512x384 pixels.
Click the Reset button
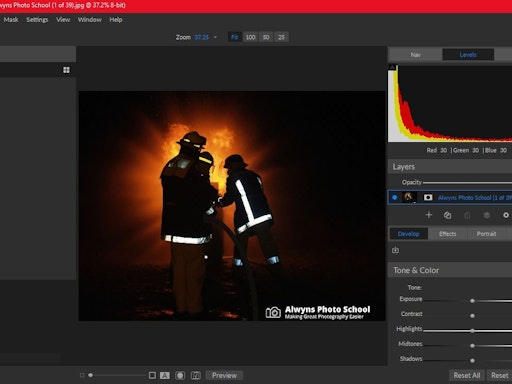click(x=499, y=375)
